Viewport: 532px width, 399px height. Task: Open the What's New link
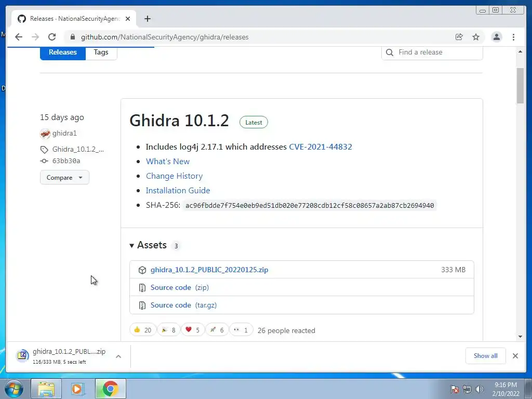point(168,162)
